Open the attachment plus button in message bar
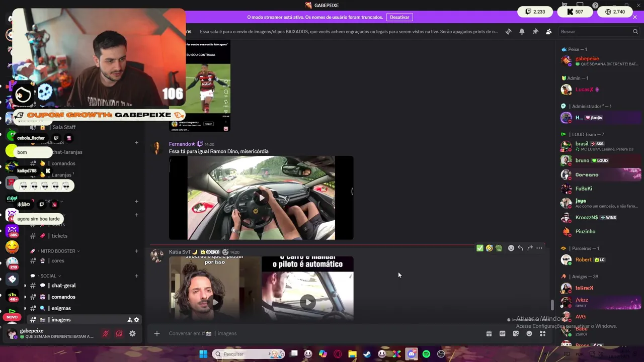Viewport: 644px width, 362px height. coord(157,333)
